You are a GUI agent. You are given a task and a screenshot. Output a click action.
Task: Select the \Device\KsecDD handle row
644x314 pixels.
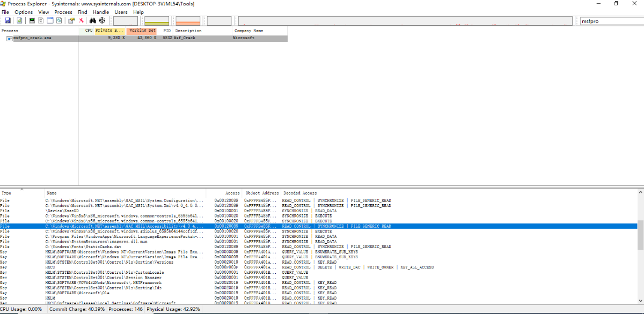click(318, 211)
